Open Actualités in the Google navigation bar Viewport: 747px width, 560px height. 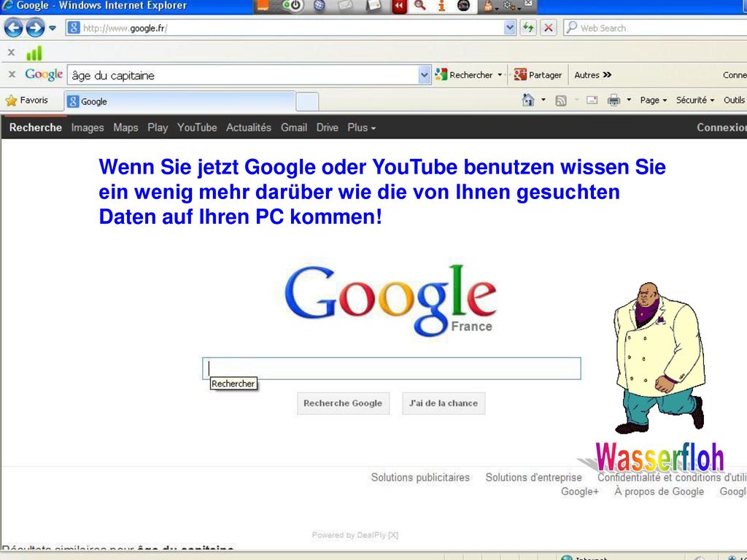click(249, 128)
